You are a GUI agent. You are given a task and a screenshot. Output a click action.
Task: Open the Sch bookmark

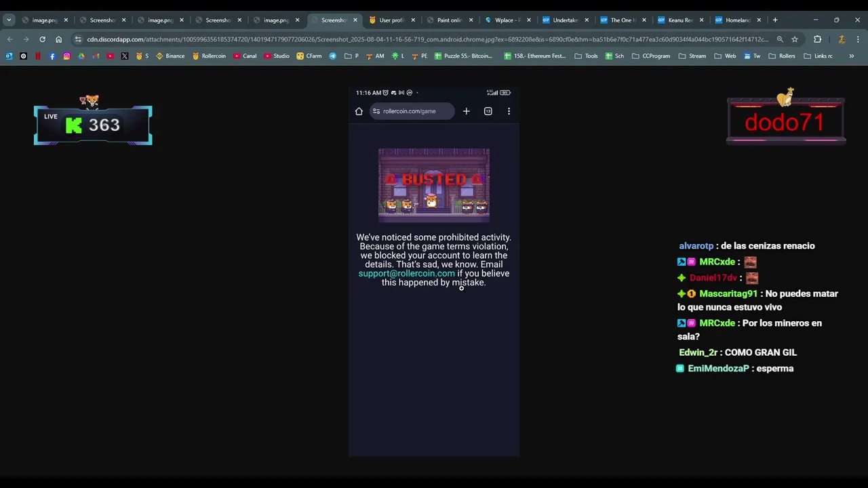614,56
